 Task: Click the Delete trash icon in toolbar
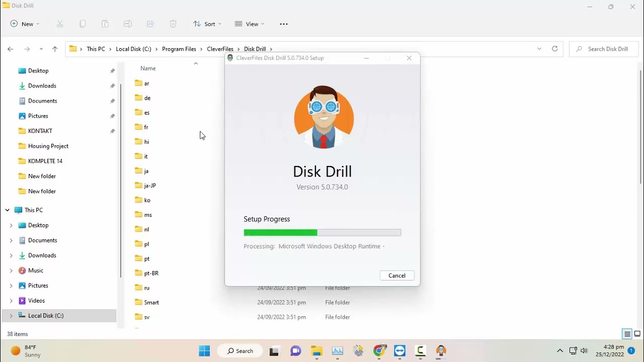[173, 24]
